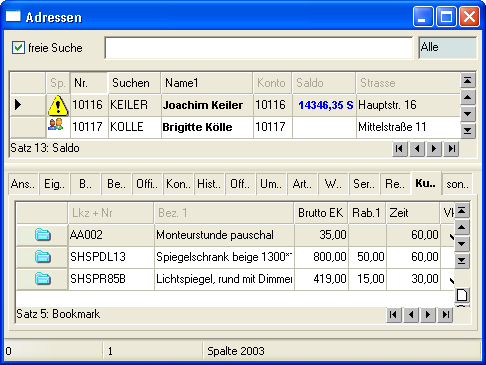Open the folder icon in the SHSPR85B row
This screenshot has height=365, width=486.
click(43, 279)
